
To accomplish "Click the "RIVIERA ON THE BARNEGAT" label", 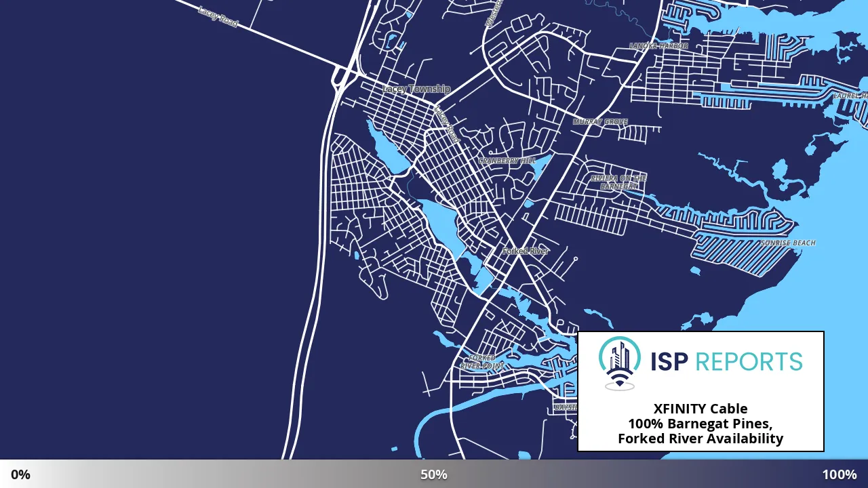I will [x=618, y=182].
